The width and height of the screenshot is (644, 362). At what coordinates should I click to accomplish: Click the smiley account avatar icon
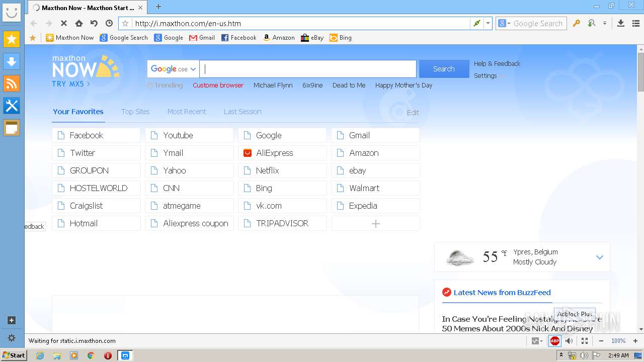pos(12,12)
